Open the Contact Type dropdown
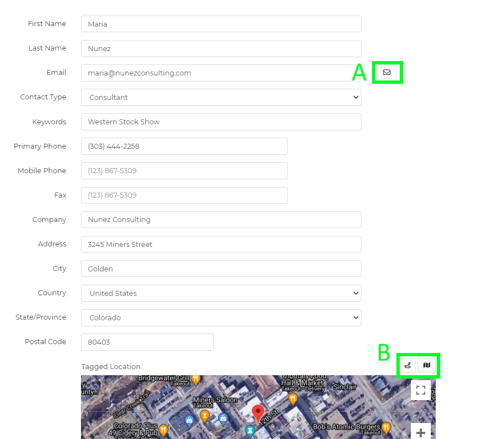This screenshot has height=439, width=504. 221,97
